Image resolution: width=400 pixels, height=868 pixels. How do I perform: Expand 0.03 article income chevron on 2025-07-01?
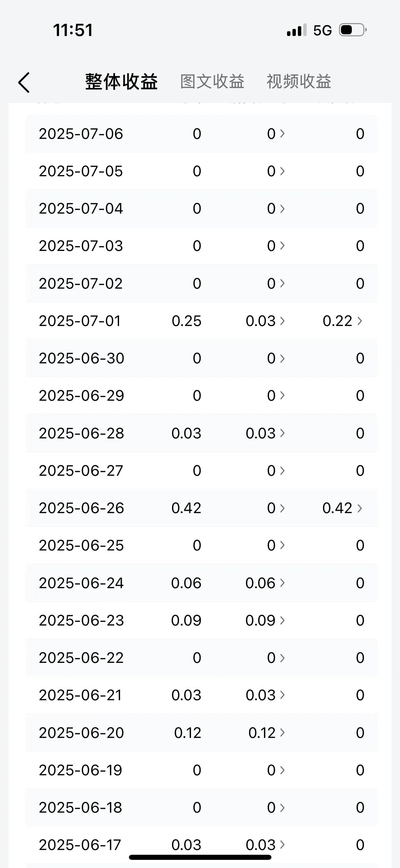(282, 321)
